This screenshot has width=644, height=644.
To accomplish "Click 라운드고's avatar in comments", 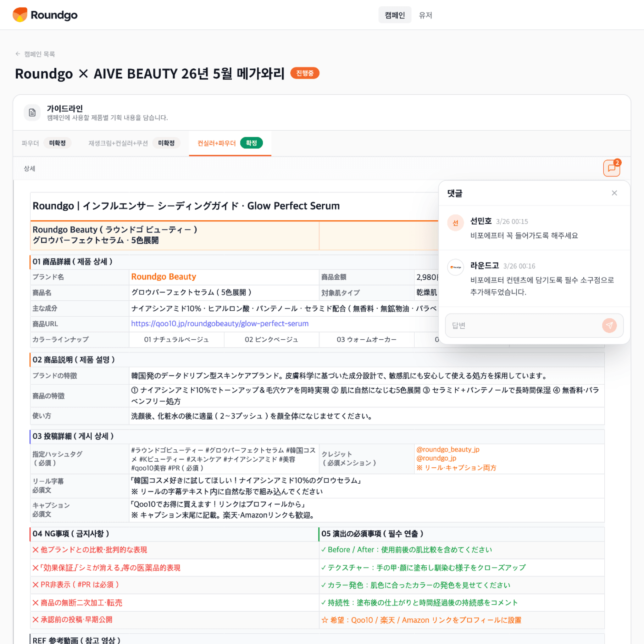I will 455,267.
